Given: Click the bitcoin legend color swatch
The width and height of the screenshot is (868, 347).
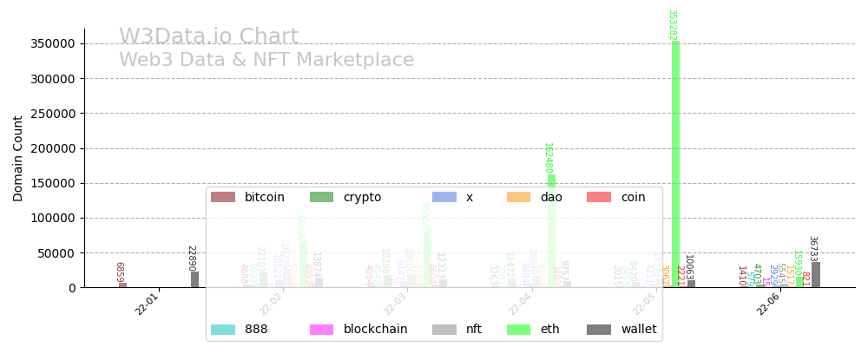Looking at the screenshot, I should point(223,197).
